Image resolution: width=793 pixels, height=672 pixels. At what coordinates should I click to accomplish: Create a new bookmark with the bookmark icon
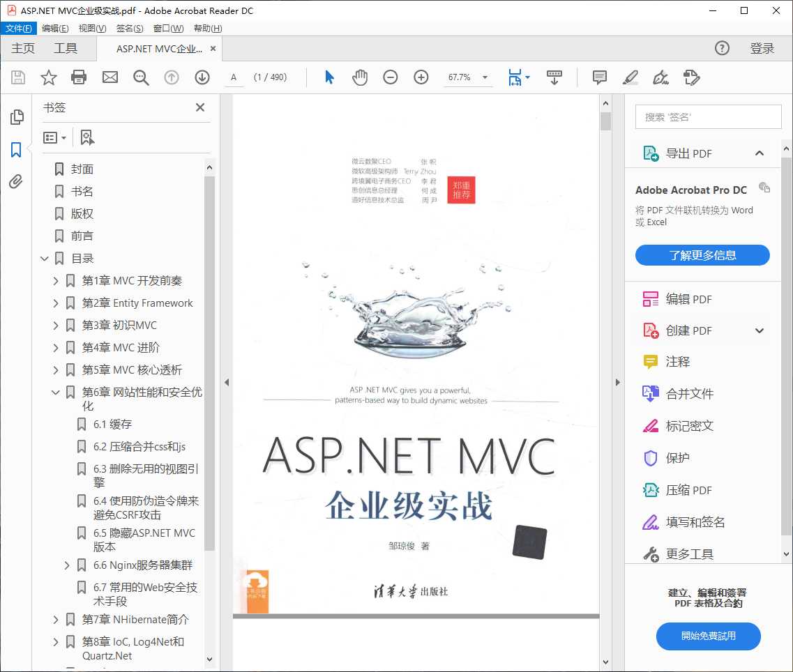pyautogui.click(x=86, y=137)
